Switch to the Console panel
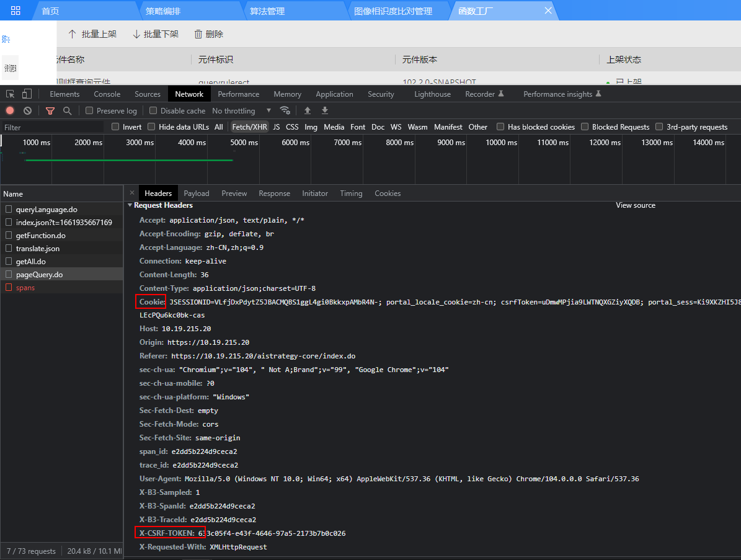This screenshot has height=560, width=741. tap(107, 94)
